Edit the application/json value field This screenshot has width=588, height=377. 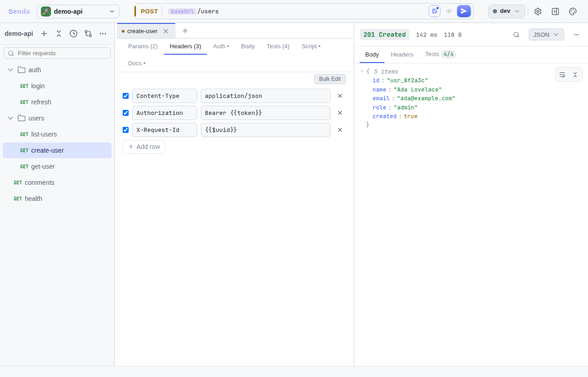(266, 96)
